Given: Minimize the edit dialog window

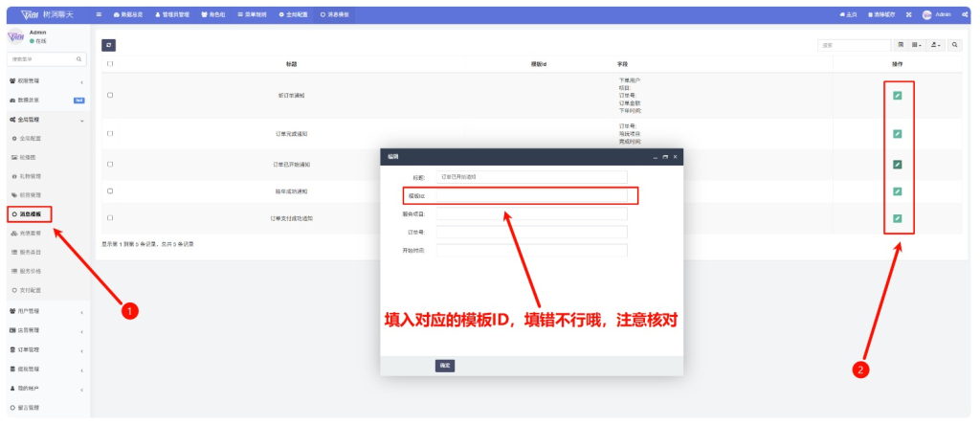Looking at the screenshot, I should tap(655, 157).
